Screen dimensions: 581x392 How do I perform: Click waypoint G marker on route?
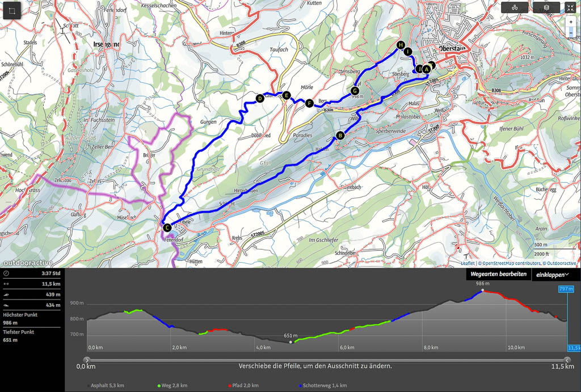tap(355, 91)
